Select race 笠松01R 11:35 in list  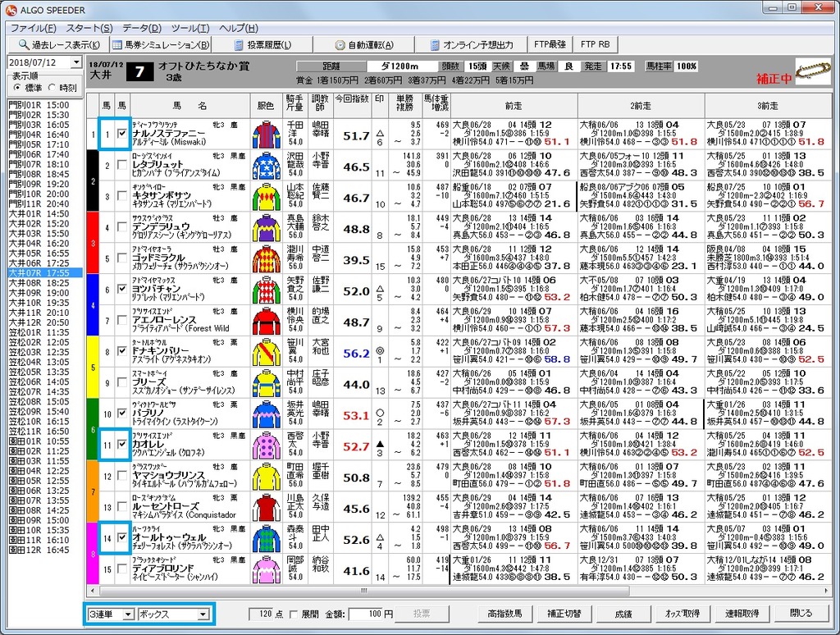click(x=46, y=332)
